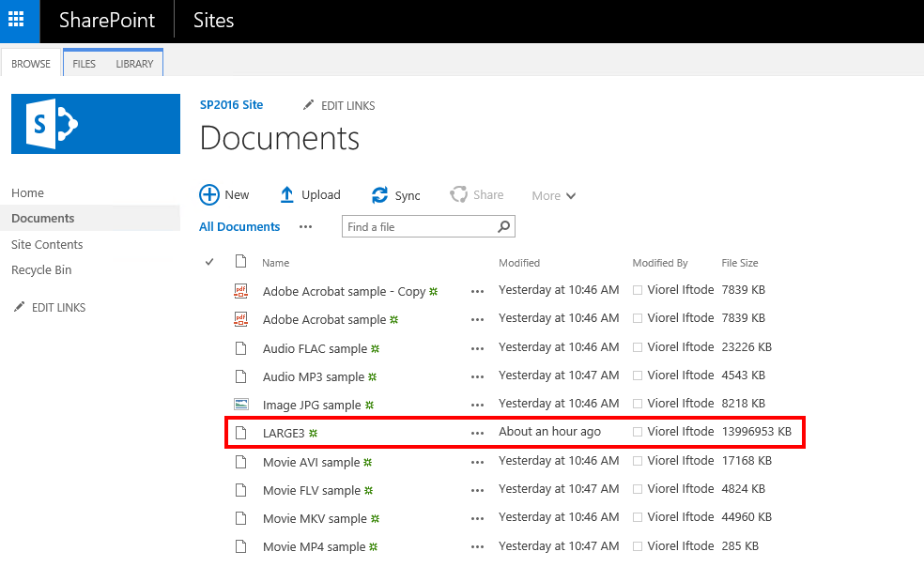This screenshot has height=567, width=924.
Task: Click the search magnifier icon
Action: (504, 226)
